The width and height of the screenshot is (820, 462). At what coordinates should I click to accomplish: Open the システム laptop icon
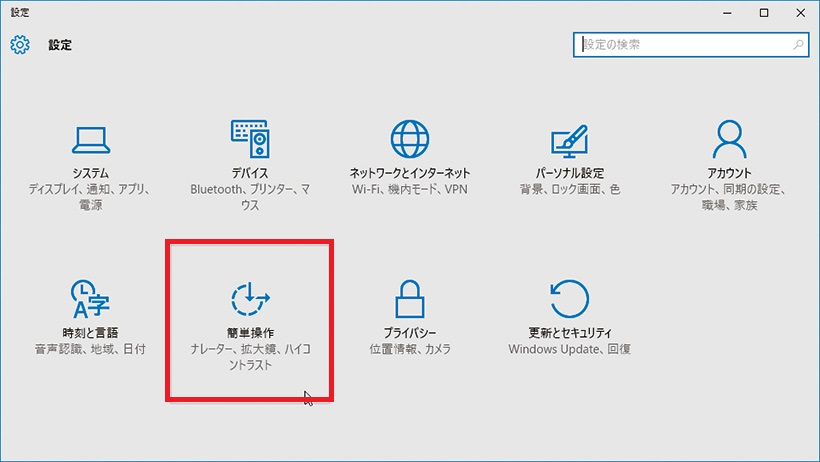pos(91,140)
